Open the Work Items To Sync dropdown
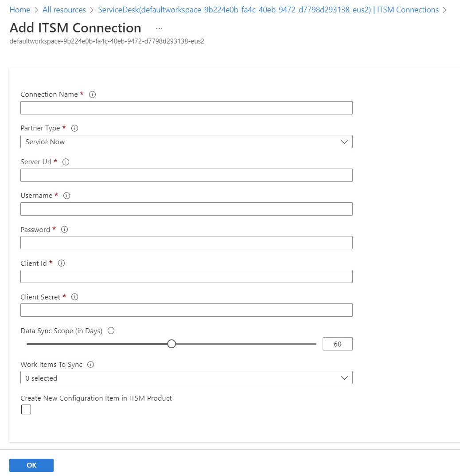The width and height of the screenshot is (460, 476). (x=187, y=378)
